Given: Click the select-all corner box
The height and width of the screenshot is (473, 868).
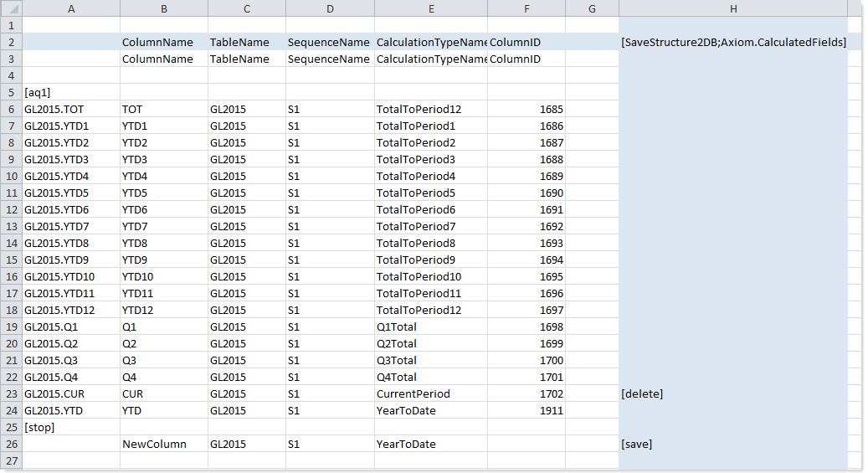Looking at the screenshot, I should (11, 9).
